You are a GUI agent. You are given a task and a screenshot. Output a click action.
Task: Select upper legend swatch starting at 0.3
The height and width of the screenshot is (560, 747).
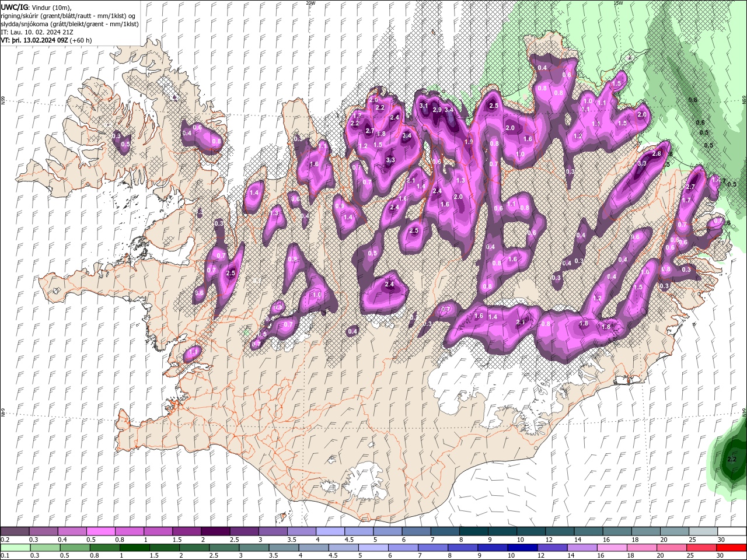43,531
